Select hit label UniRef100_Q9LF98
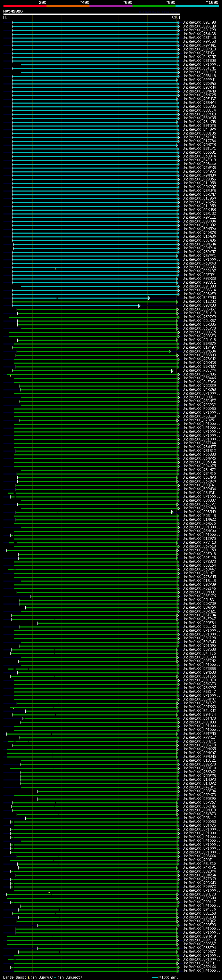Viewport: 222px width, 980px height. click(x=199, y=23)
